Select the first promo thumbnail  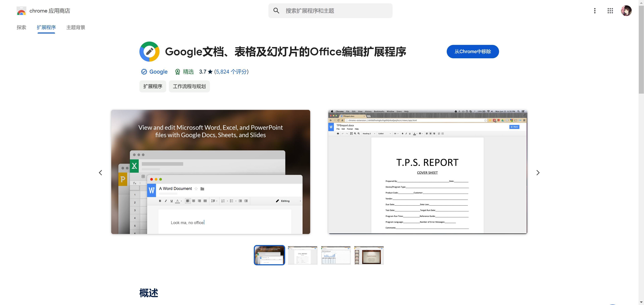(270, 255)
